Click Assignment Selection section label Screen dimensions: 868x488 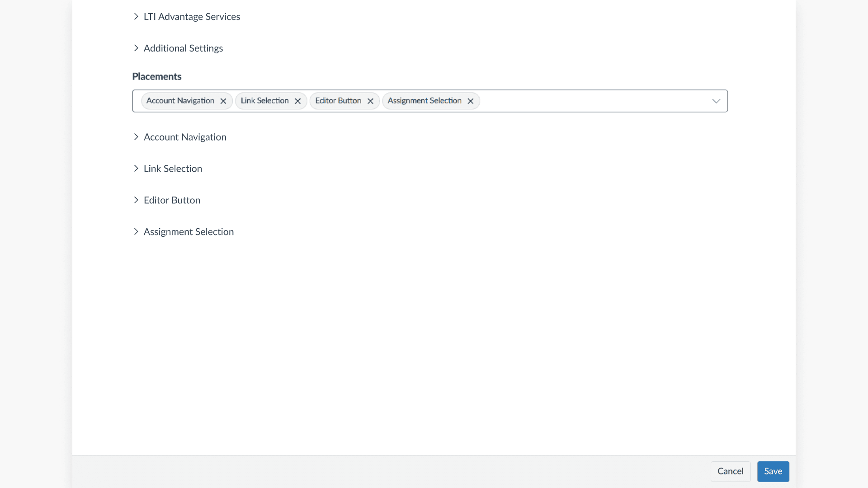tap(189, 232)
